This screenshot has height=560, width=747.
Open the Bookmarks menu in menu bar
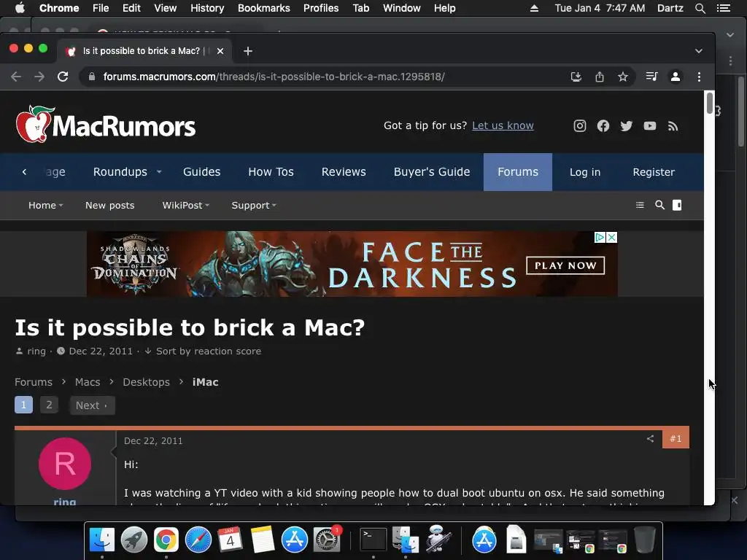tap(264, 8)
